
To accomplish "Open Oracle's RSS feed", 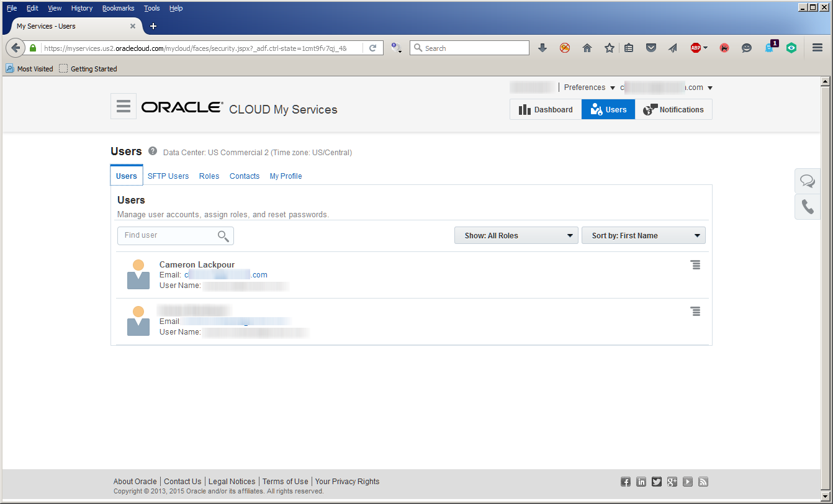I will [x=703, y=482].
